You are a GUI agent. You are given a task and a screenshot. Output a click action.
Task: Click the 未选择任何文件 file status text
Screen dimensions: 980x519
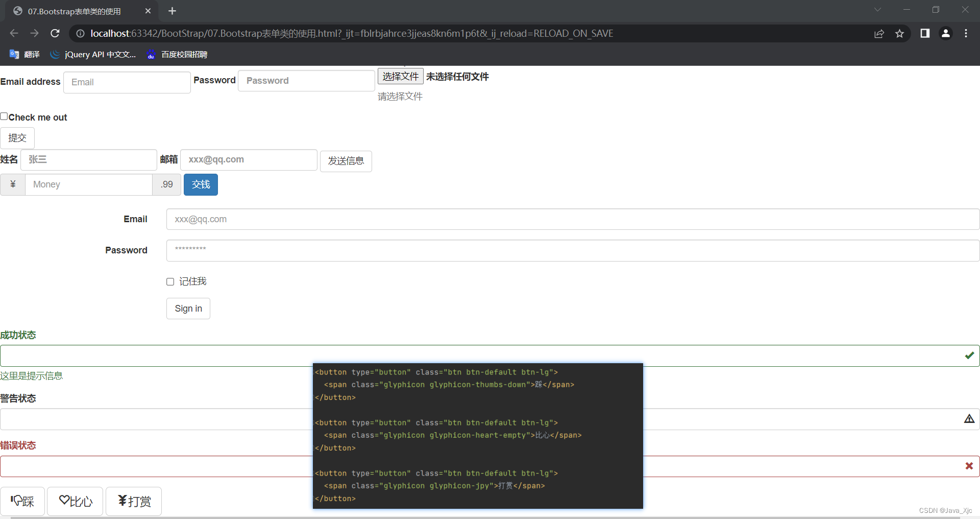point(457,77)
